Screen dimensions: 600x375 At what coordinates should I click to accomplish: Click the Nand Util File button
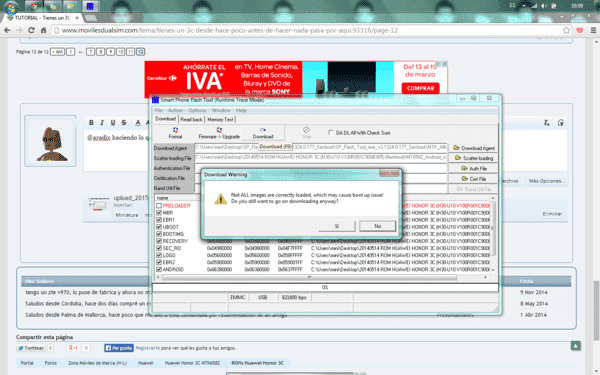[x=474, y=189]
